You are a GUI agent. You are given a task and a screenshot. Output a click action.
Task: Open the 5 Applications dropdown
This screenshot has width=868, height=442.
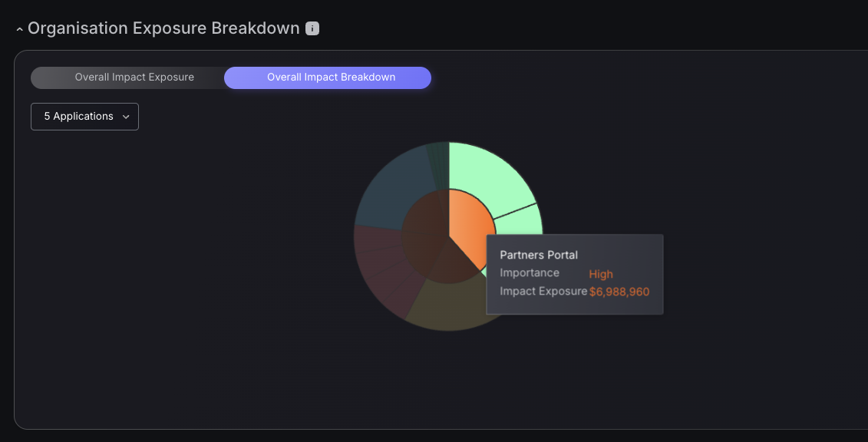[x=84, y=117]
